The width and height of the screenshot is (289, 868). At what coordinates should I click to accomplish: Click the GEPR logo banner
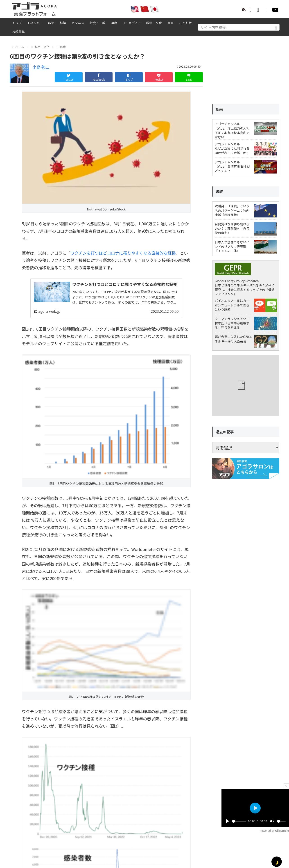(x=233, y=269)
